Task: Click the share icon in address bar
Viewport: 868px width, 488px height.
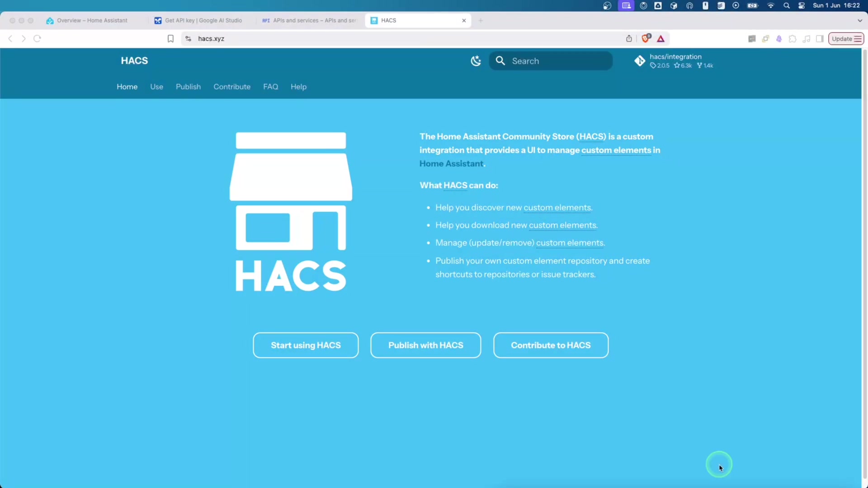Action: pos(629,39)
